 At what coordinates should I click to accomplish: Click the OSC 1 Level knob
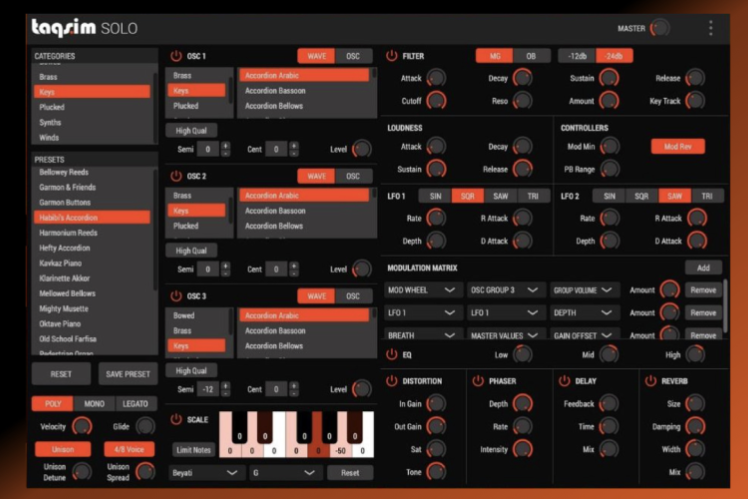click(362, 149)
